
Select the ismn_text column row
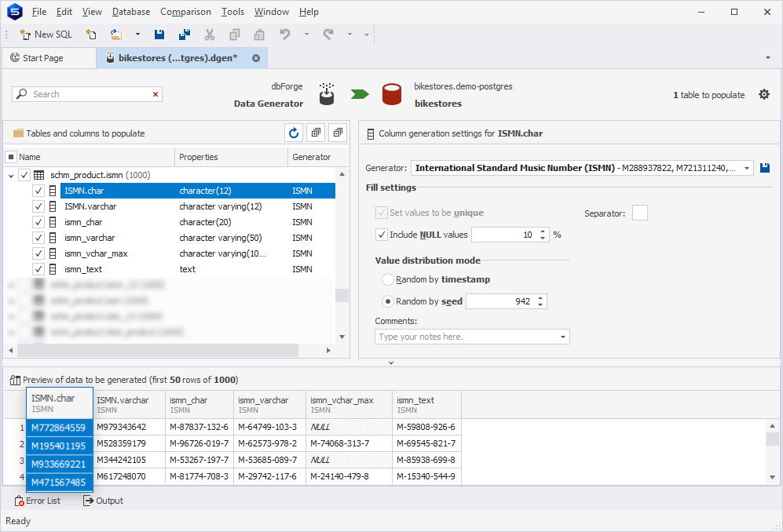[198, 269]
